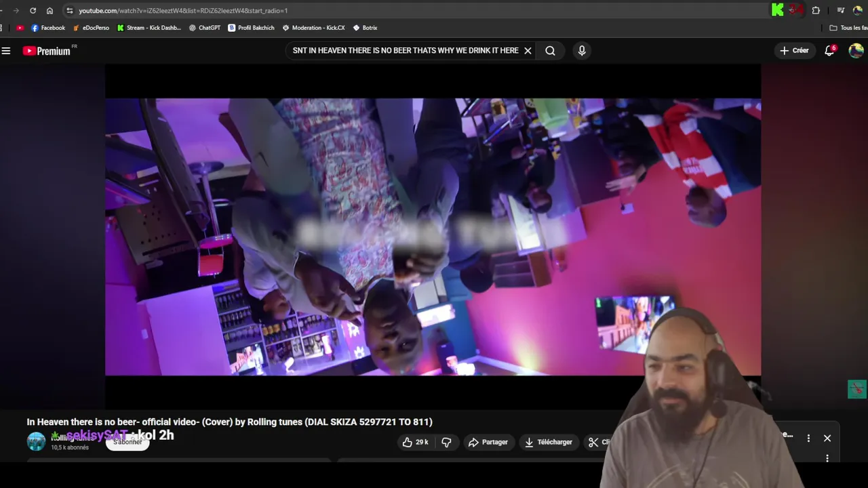Open the lower three-dot options menu
The width and height of the screenshot is (868, 488).
[x=827, y=458]
